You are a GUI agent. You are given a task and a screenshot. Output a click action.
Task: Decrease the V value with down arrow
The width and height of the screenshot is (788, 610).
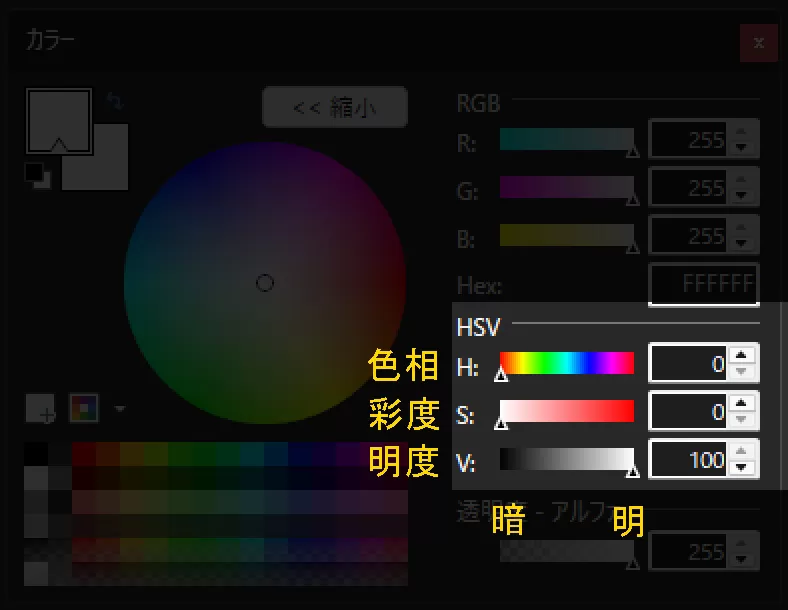click(x=741, y=468)
